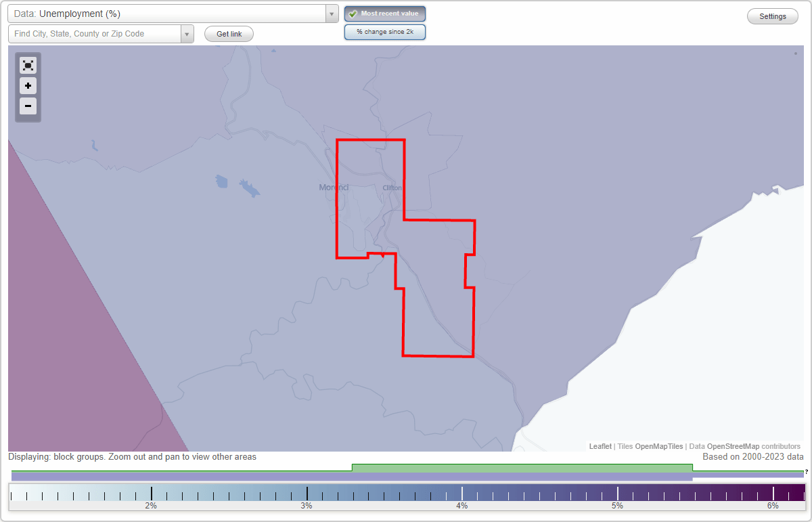This screenshot has width=812, height=522.
Task: Open the OpenMapTiles link
Action: click(659, 446)
